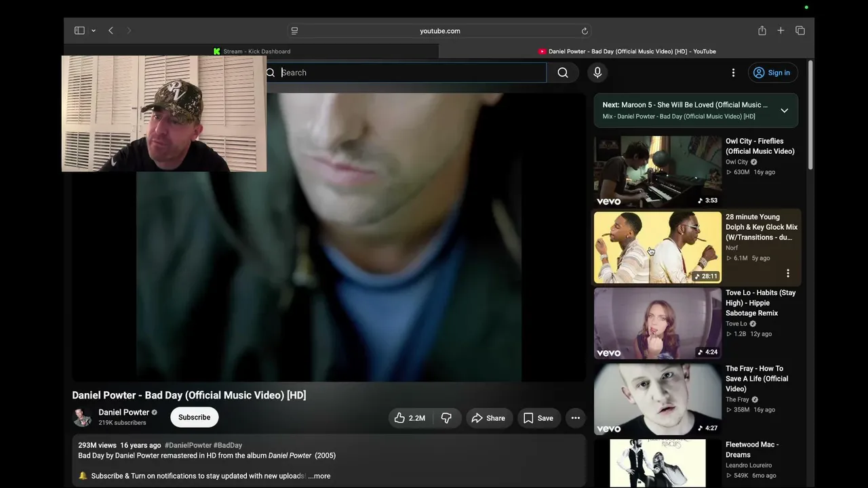868x488 pixels.
Task: Open a new Safari tab
Action: pos(781,30)
